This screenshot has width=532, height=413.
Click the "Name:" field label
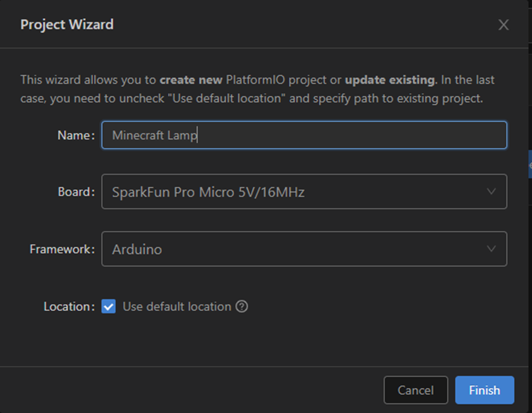76,136
